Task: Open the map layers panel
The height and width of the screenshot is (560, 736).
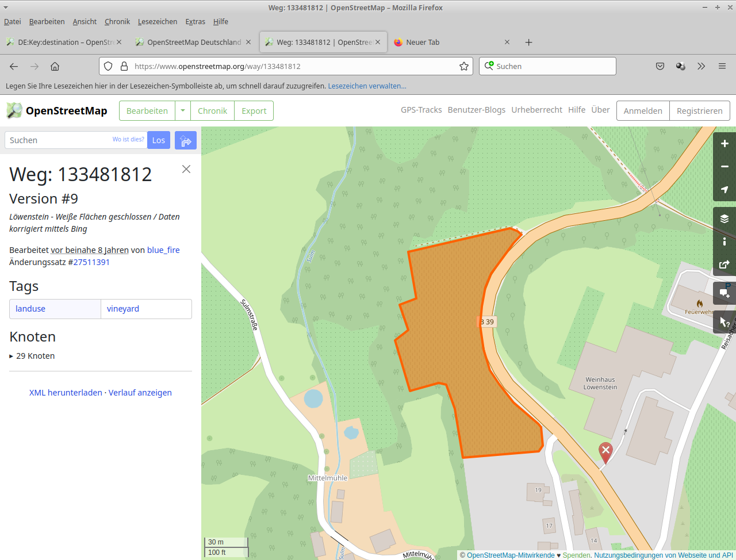Action: 724,218
